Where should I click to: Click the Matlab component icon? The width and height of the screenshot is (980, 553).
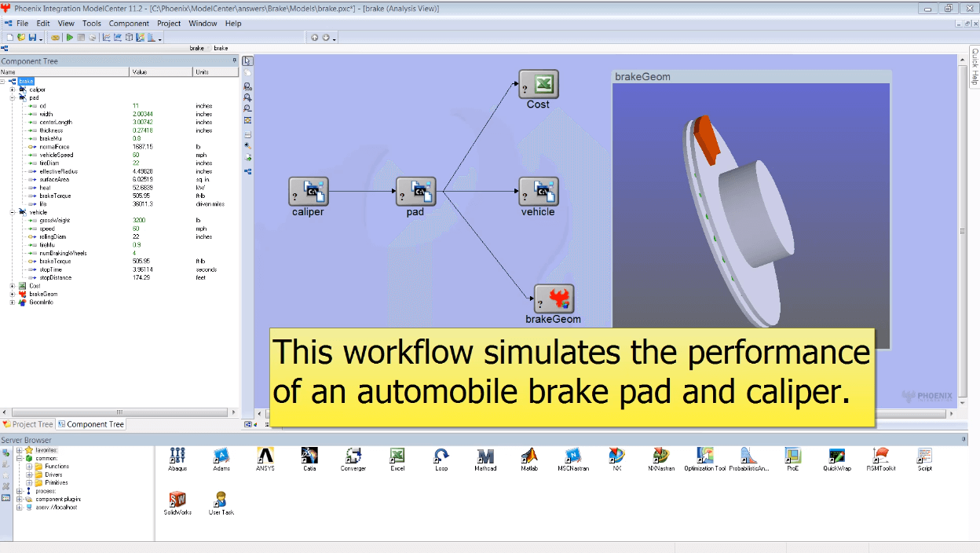pos(528,456)
